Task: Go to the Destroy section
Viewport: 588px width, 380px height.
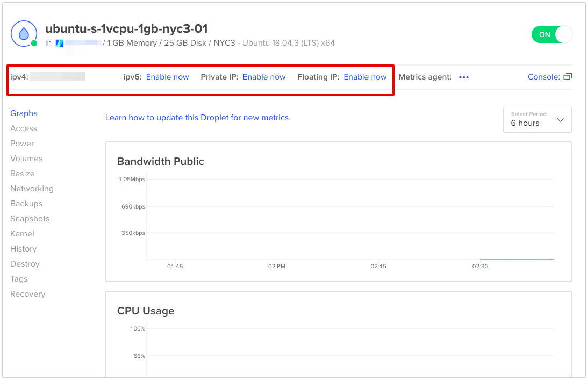Action: pos(25,264)
